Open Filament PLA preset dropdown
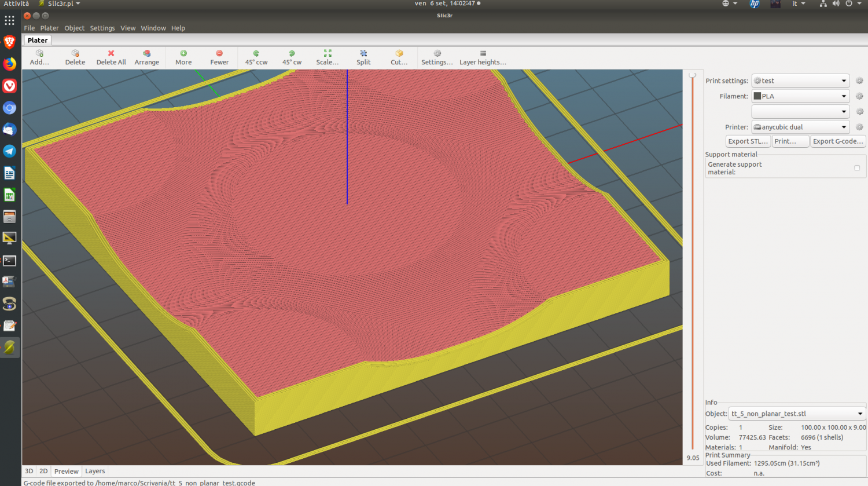Viewport: 868px width, 486px height. pos(800,96)
